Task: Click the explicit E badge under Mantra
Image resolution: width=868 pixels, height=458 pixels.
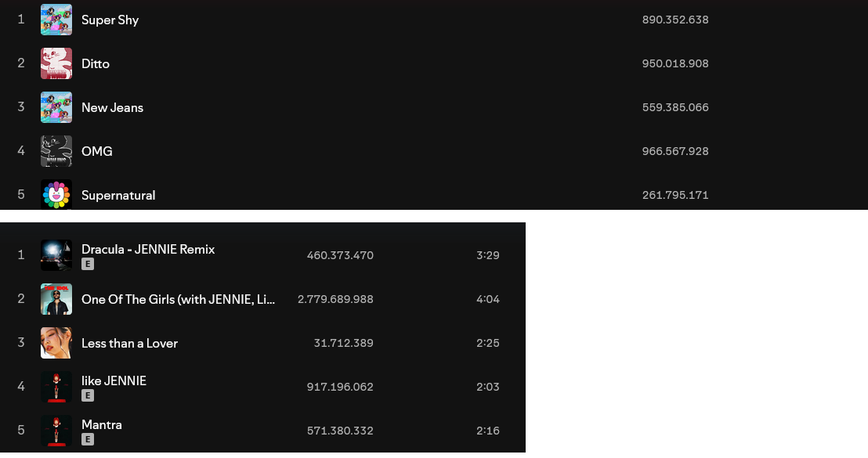Action: (x=88, y=439)
